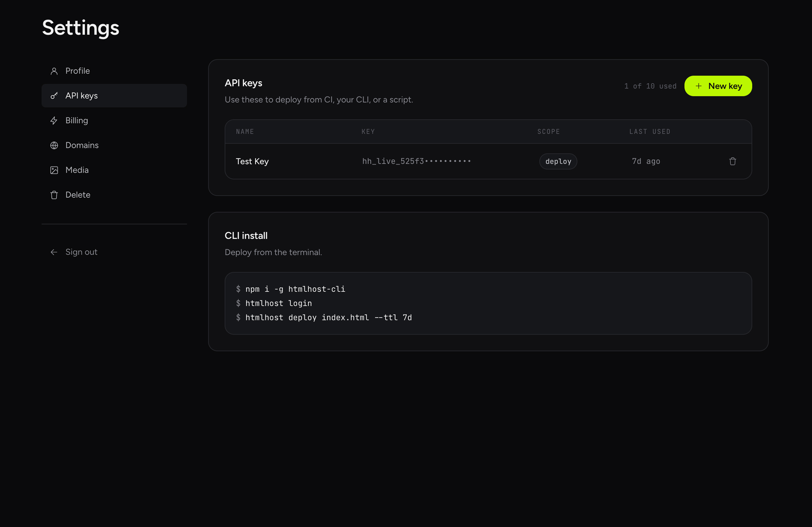Click the Deploy from the terminal description
Screen dimensions: 812x527
(x=273, y=252)
